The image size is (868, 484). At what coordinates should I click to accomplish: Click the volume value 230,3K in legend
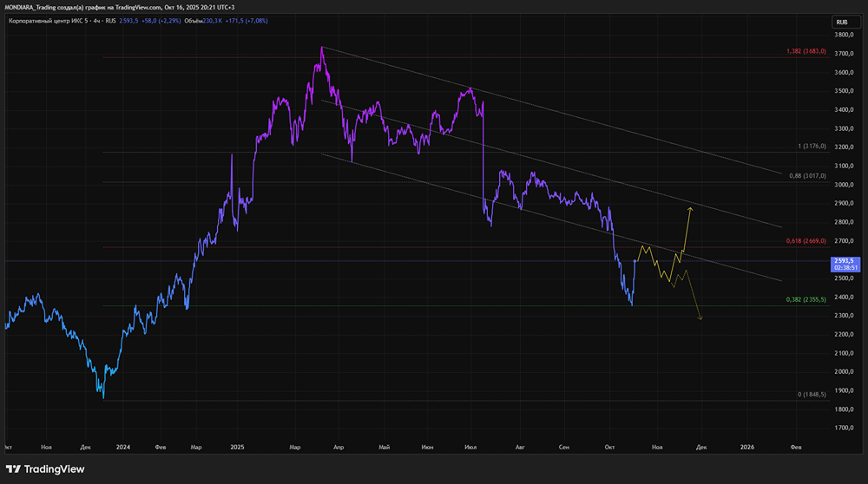pos(213,21)
